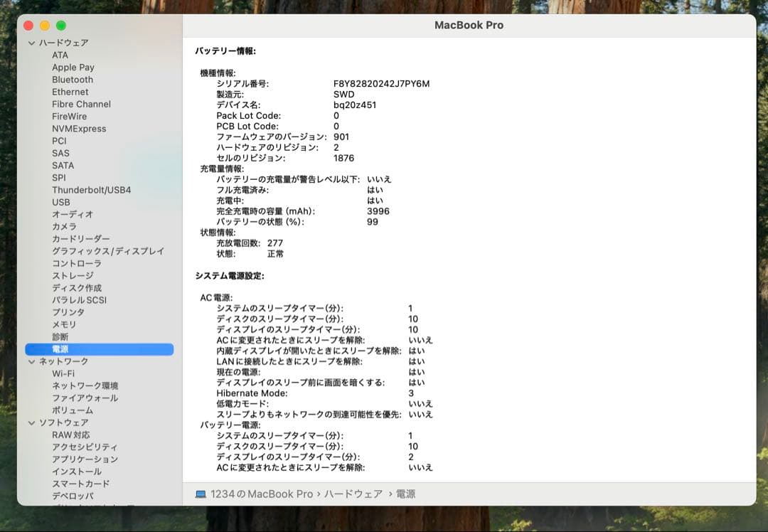
Task: Collapse the ソフトウェア section
Action: [x=31, y=422]
